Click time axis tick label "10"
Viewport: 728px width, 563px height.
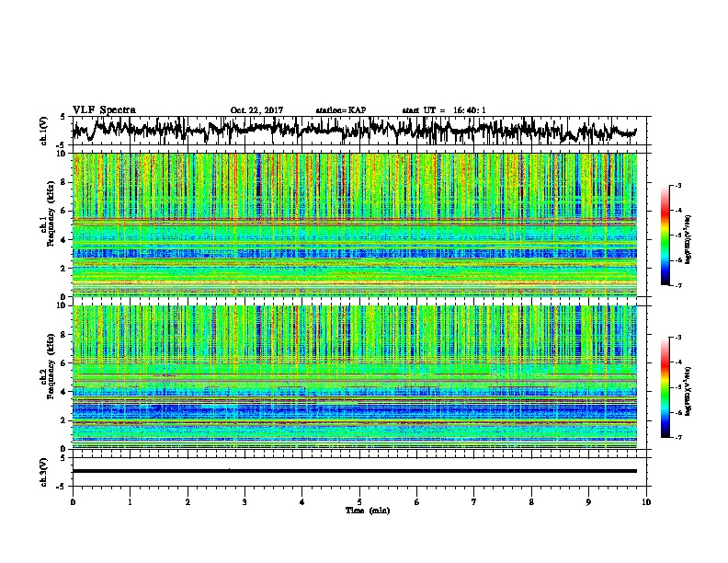click(646, 502)
